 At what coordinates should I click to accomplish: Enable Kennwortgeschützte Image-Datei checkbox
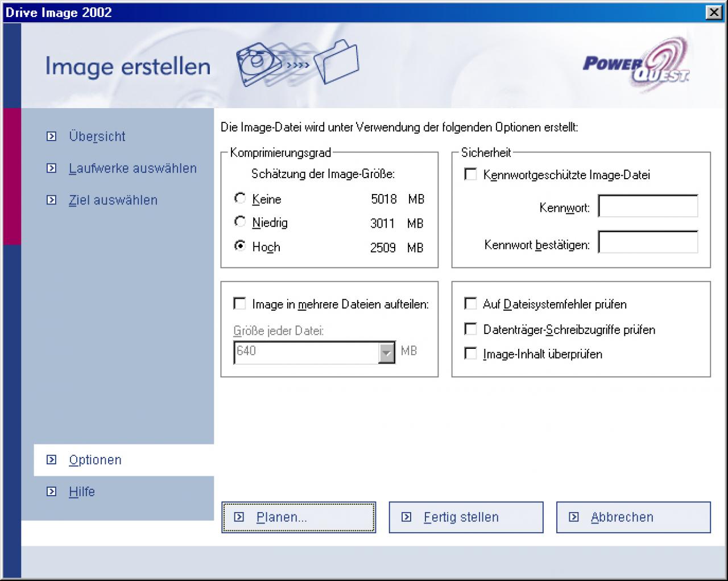tap(471, 174)
